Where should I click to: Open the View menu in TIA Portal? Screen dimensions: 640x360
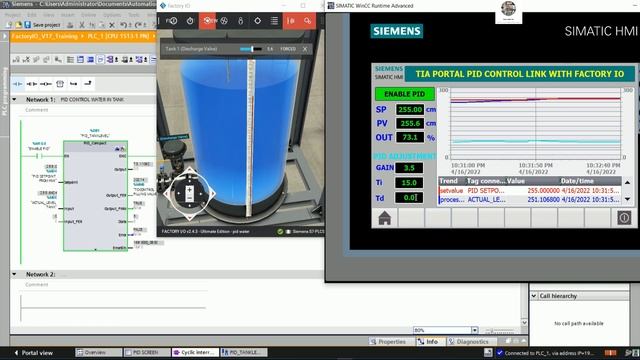pos(49,15)
